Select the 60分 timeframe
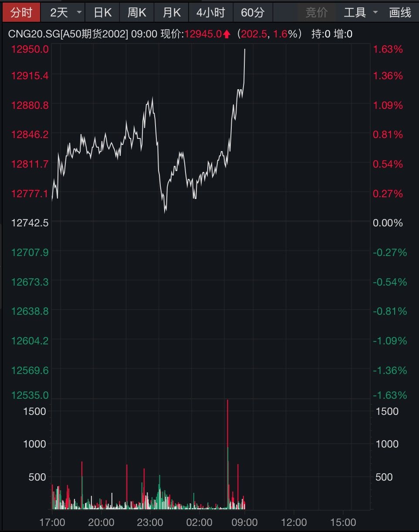The height and width of the screenshot is (532, 419). pos(253,13)
